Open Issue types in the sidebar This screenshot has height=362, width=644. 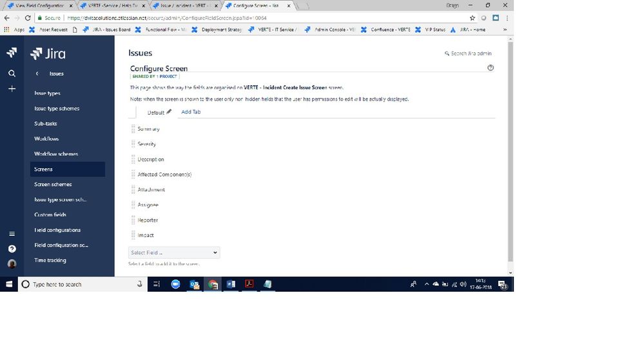pyautogui.click(x=47, y=93)
